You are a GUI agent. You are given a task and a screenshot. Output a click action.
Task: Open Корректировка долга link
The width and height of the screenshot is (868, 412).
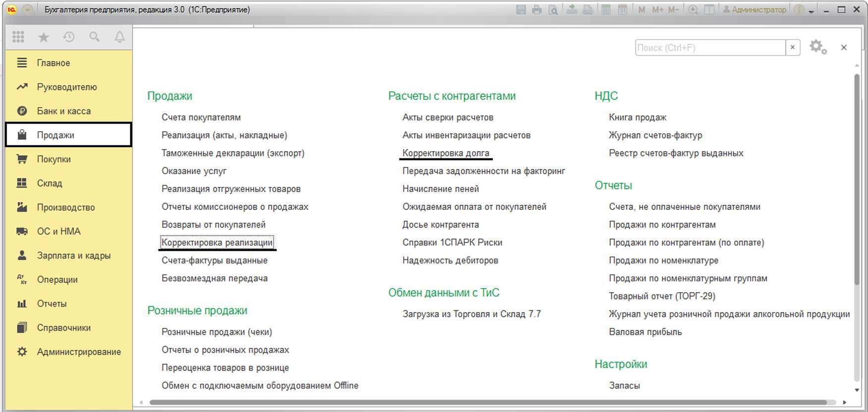click(445, 153)
